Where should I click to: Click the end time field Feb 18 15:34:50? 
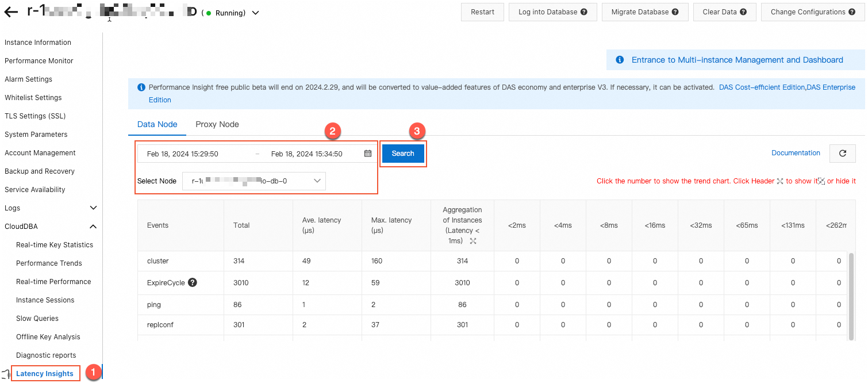pyautogui.click(x=307, y=154)
